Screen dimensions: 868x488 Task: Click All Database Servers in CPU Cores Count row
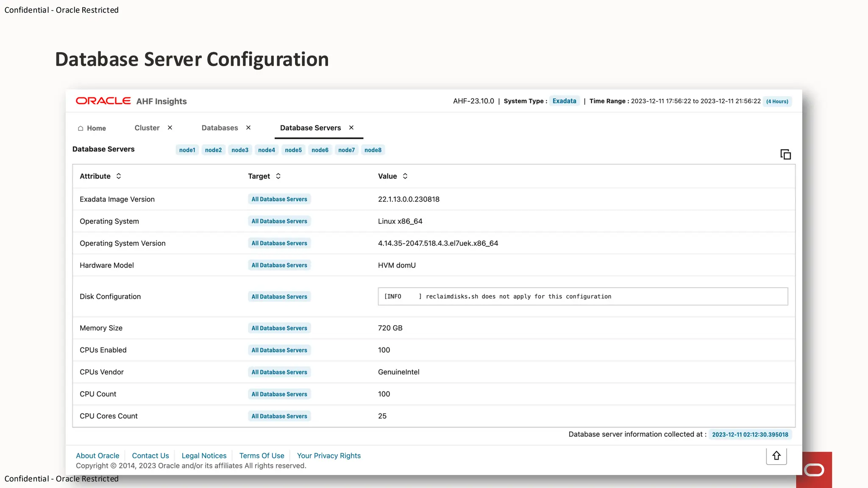[279, 416]
